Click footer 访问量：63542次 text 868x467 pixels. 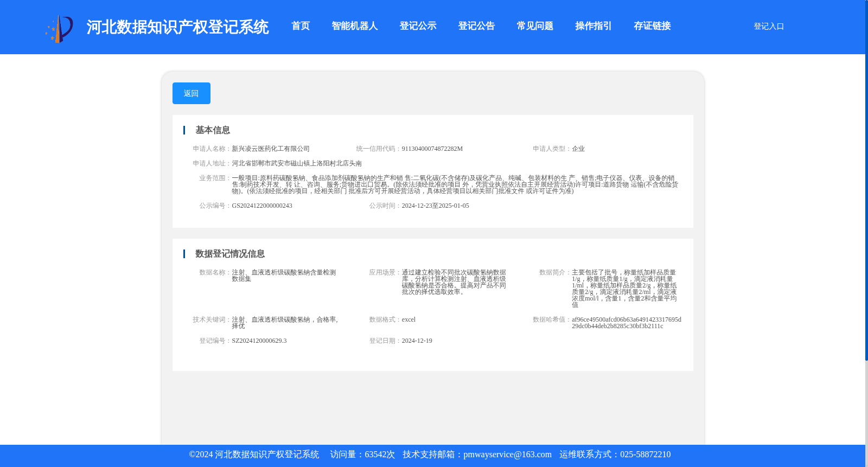point(362,455)
